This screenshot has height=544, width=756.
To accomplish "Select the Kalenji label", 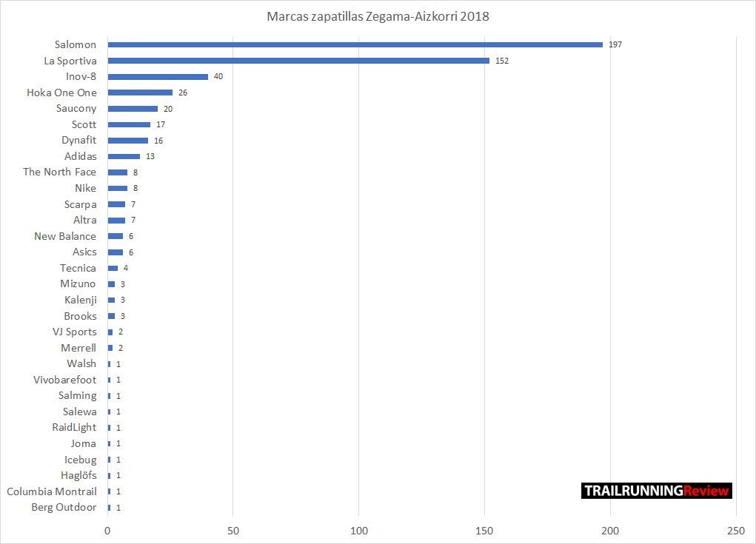I will coord(81,300).
